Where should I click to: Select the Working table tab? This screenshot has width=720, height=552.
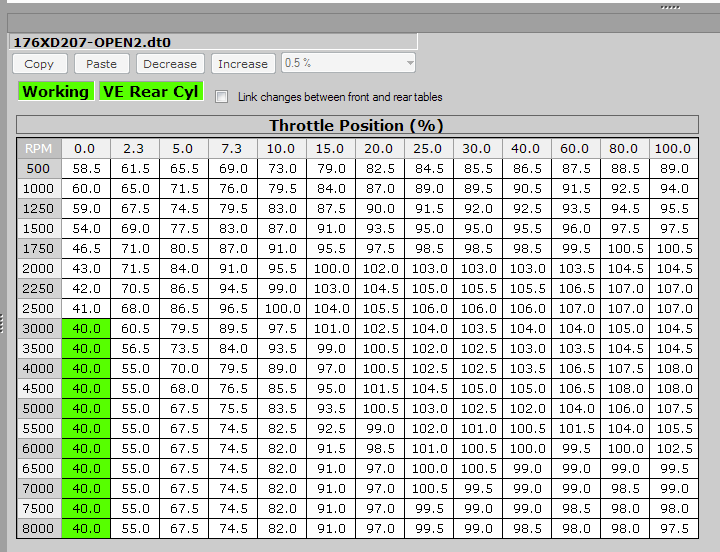tap(56, 91)
